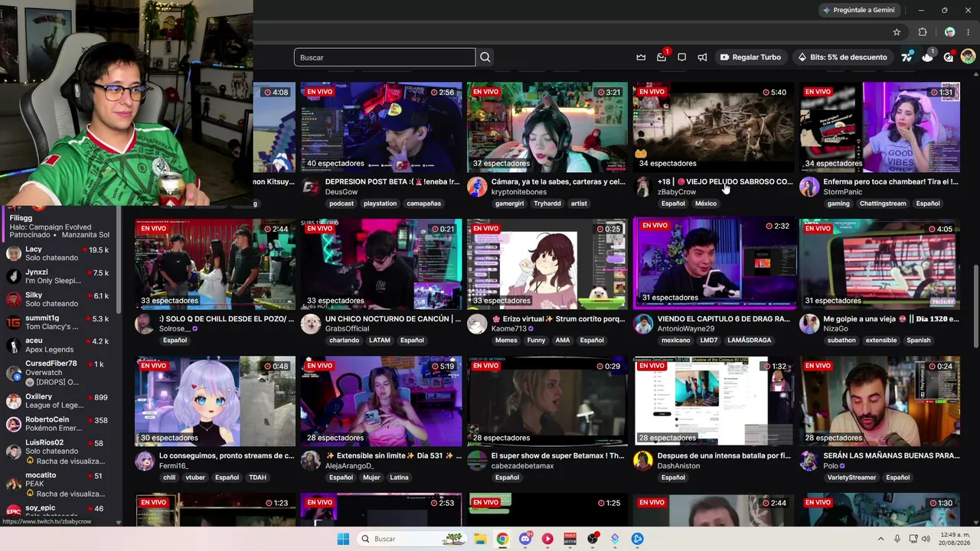Viewport: 980px width, 551px height.
Task: Open Jynxzi channel in sidebar
Action: tap(58, 276)
